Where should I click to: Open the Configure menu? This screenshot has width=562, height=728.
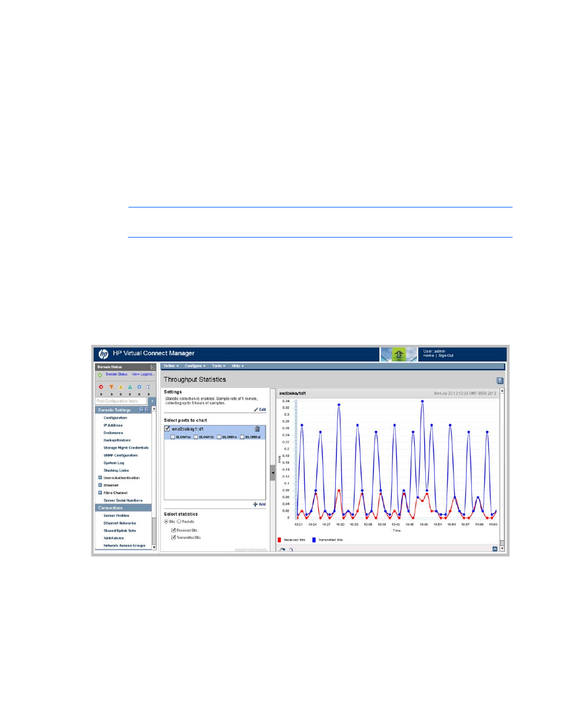[x=195, y=366]
